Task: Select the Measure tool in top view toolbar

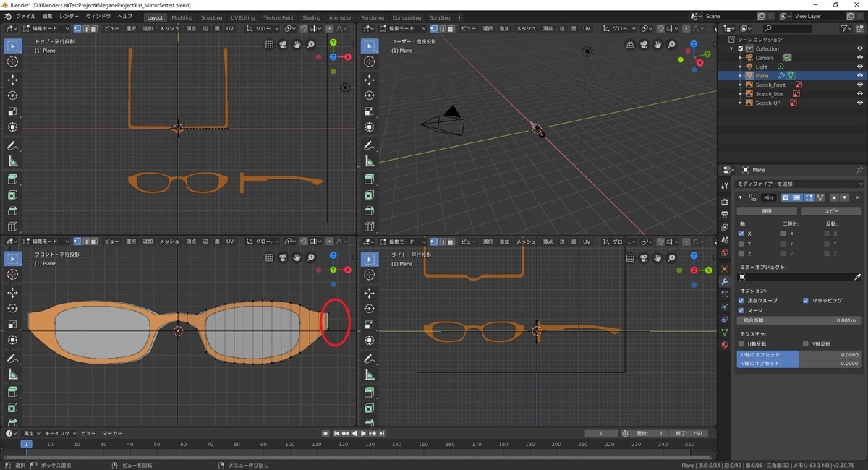Action: tap(13, 161)
